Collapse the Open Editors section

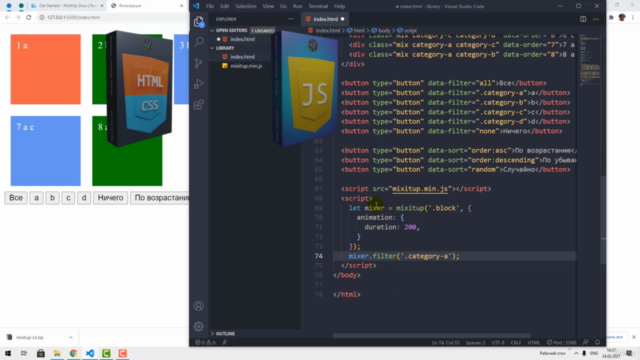coord(231,31)
